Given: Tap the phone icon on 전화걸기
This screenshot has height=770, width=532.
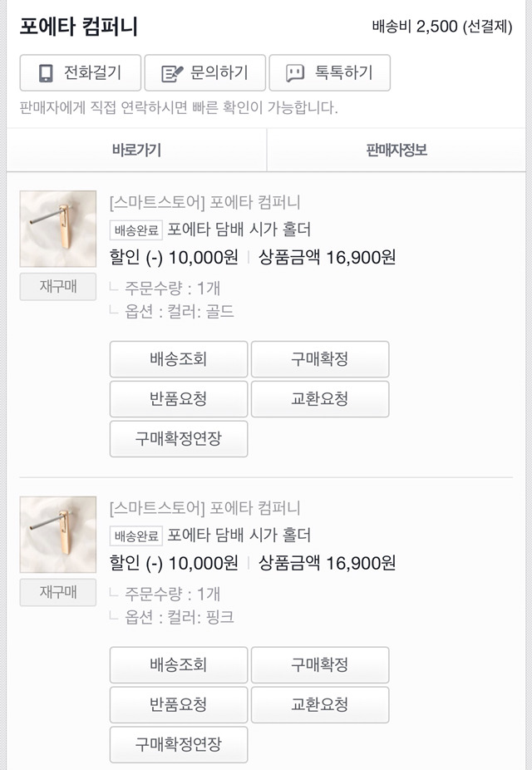Looking at the screenshot, I should (x=47, y=73).
